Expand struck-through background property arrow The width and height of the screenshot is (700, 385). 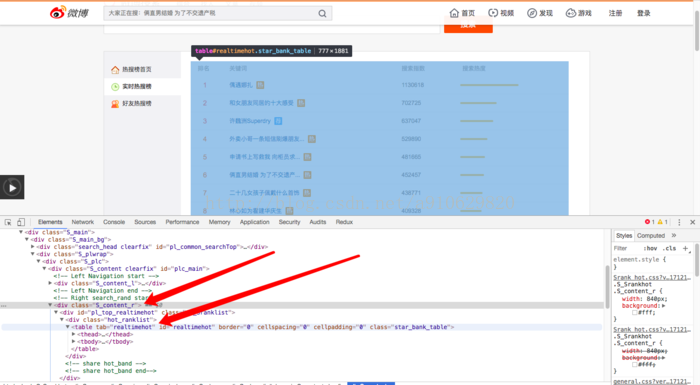point(664,358)
